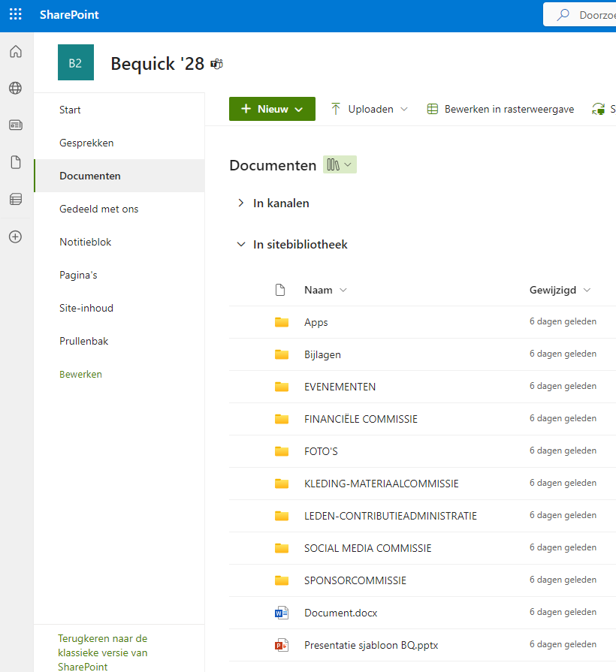Click the document icon column header
Screen dimensions: 616x672
pos(281,289)
